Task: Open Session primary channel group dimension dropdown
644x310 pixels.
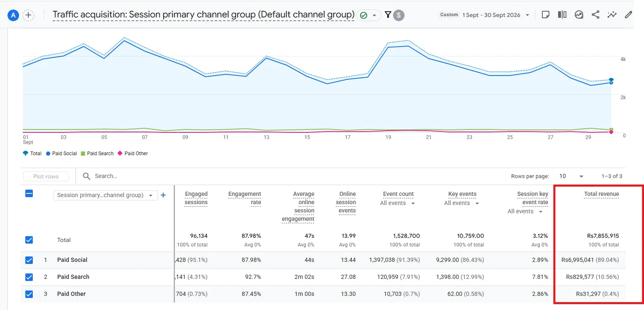Action: pos(105,195)
